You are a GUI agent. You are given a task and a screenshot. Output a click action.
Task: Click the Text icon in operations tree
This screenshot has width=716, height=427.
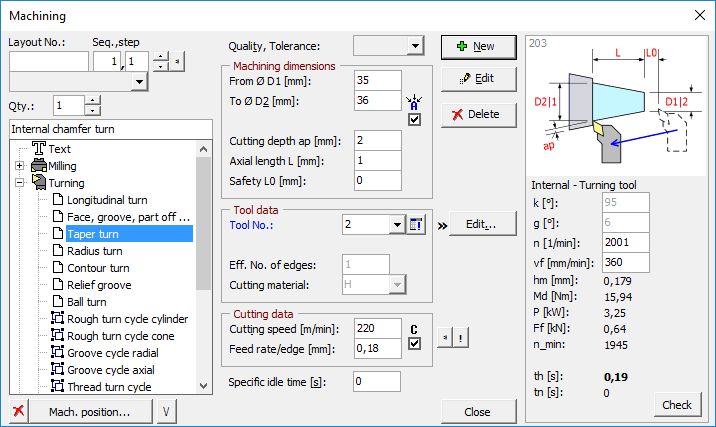39,149
